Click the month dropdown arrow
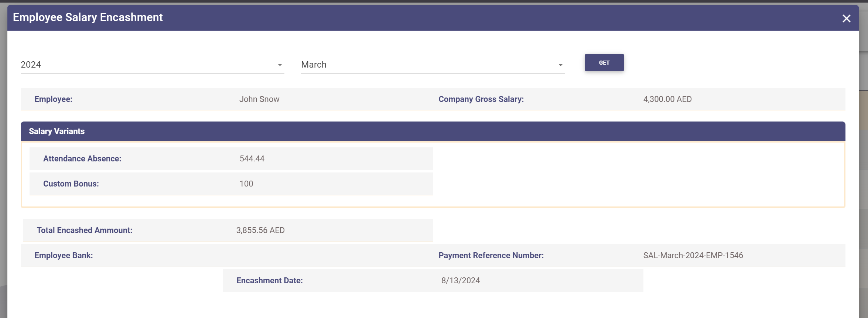Image resolution: width=868 pixels, height=318 pixels. point(561,65)
